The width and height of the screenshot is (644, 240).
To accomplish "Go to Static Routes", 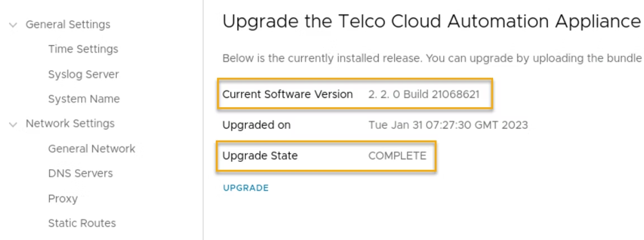I will pyautogui.click(x=82, y=223).
